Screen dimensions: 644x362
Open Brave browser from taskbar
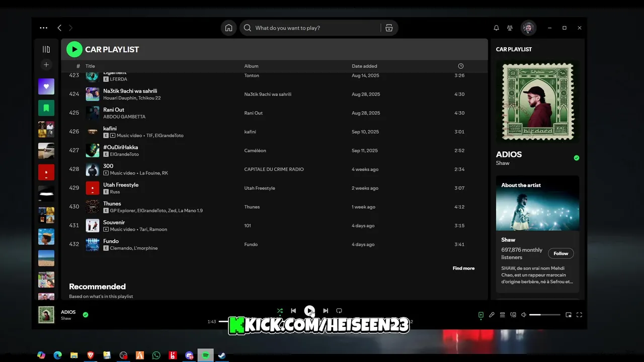[x=91, y=355]
